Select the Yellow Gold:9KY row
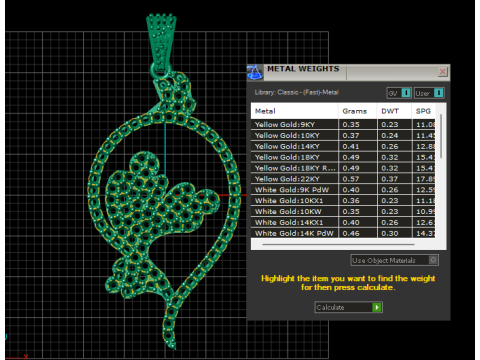The image size is (480, 360). [x=343, y=124]
